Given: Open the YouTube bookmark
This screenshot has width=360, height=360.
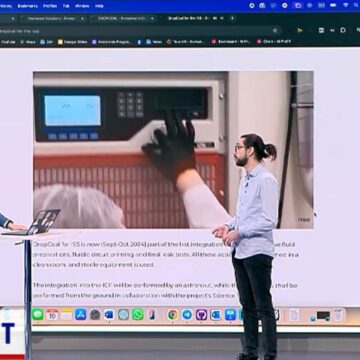Looking at the screenshot, I should (8, 42).
